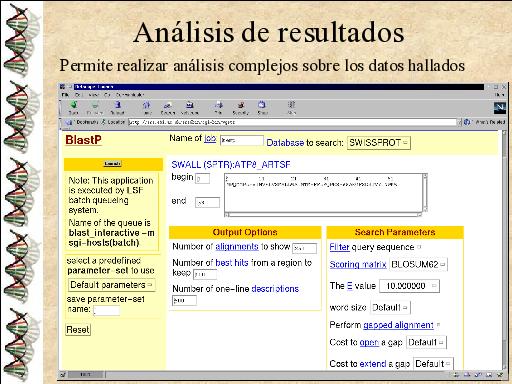The image size is (512, 384).
Task: Open the E value dropdown
Action: point(410,286)
